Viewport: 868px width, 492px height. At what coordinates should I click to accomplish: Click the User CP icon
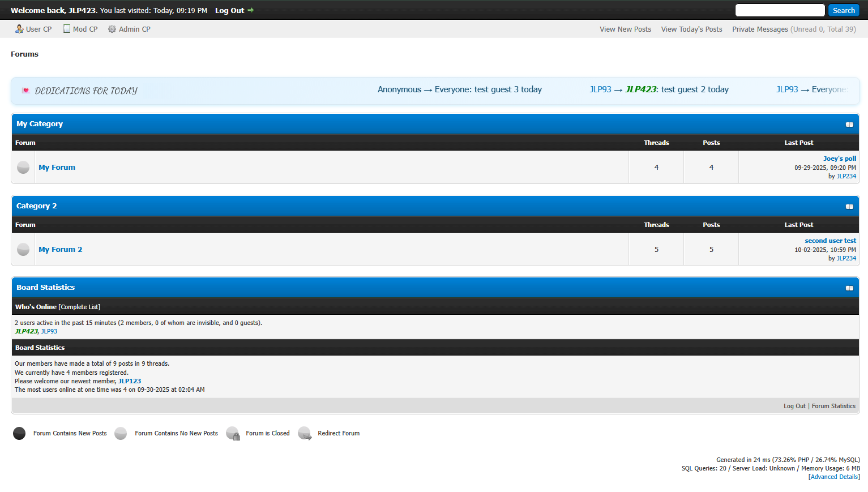pyautogui.click(x=19, y=29)
